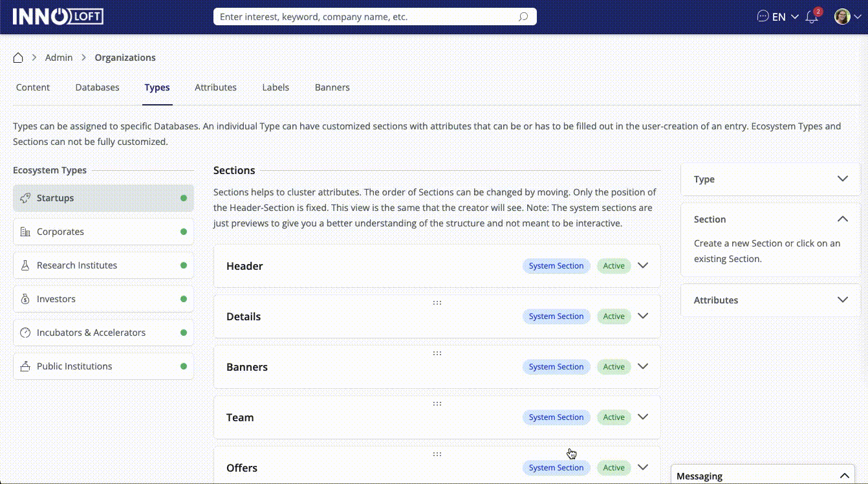Screen dimensions: 868x484
Task: Switch to the Databases tab
Action: 97,87
